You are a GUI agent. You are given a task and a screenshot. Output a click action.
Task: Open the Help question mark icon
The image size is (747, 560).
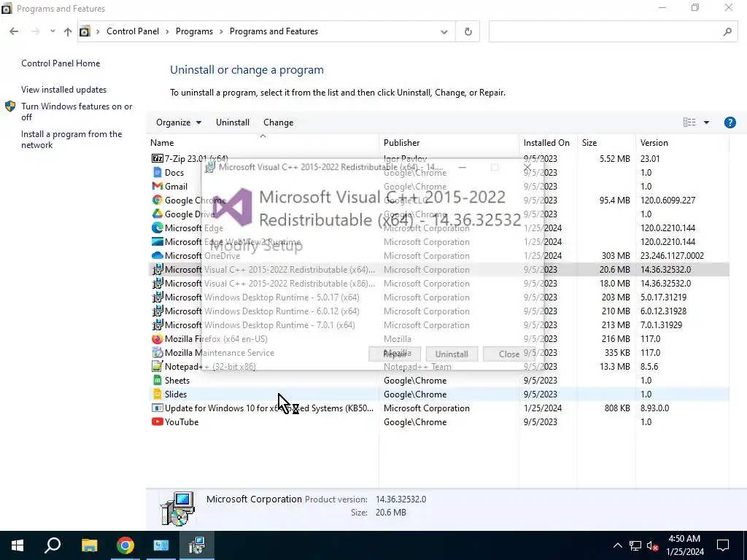click(729, 122)
